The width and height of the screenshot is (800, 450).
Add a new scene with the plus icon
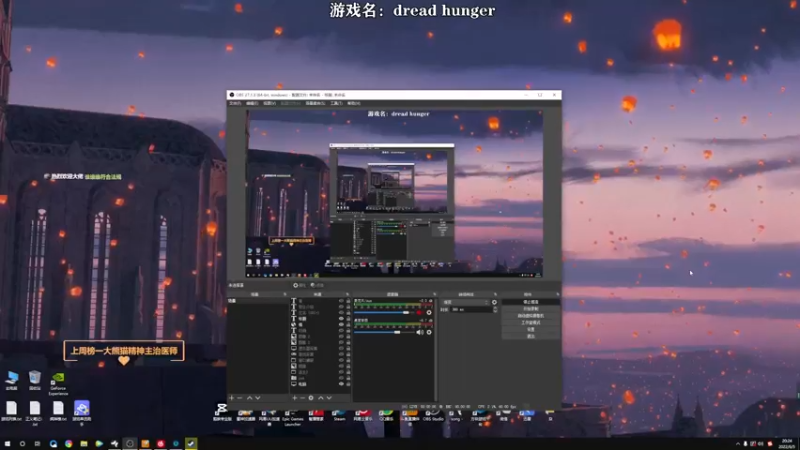click(x=231, y=398)
